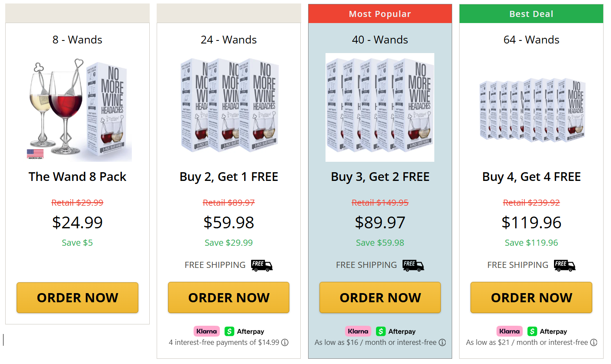Click the Afterpay icon on the 24-Wands card

(230, 331)
